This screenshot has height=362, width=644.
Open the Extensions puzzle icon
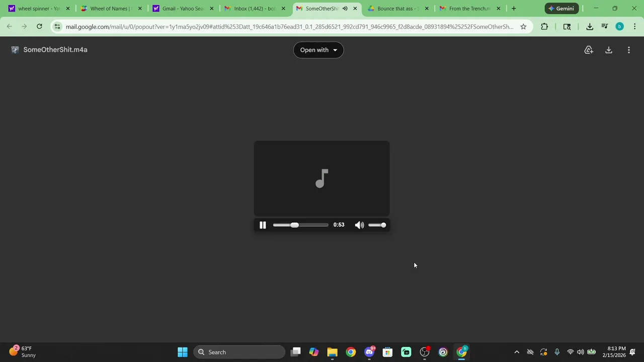point(544,27)
